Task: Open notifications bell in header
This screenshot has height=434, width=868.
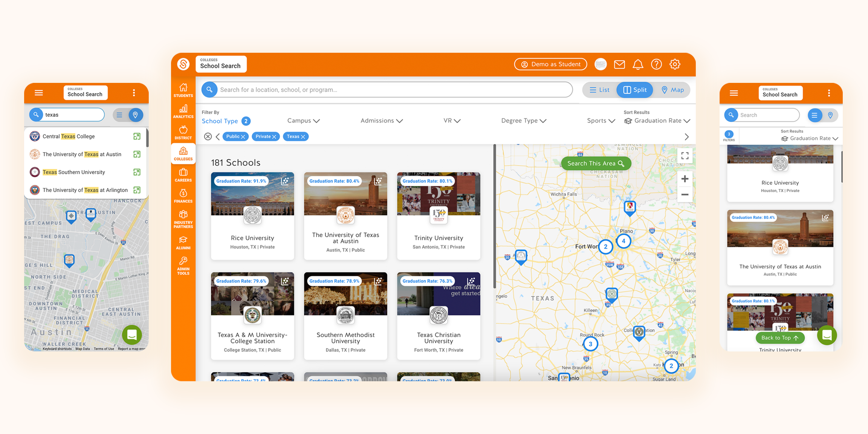Action: pos(638,64)
